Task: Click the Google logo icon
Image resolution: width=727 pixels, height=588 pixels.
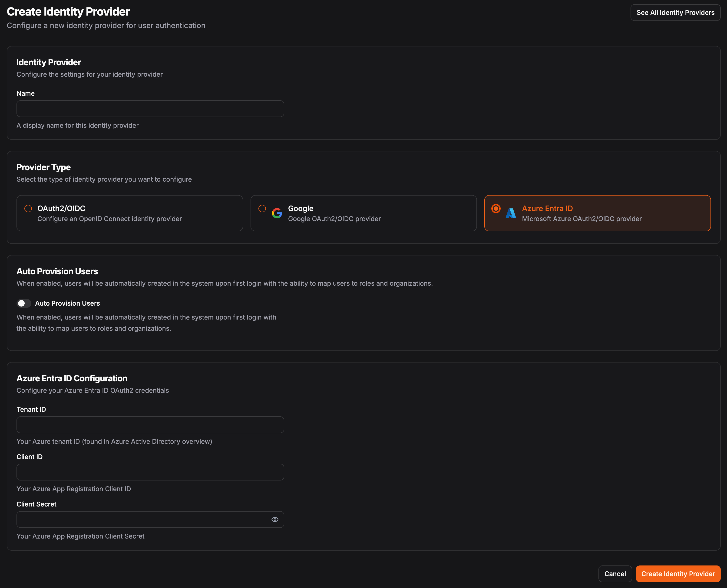Action: [277, 213]
